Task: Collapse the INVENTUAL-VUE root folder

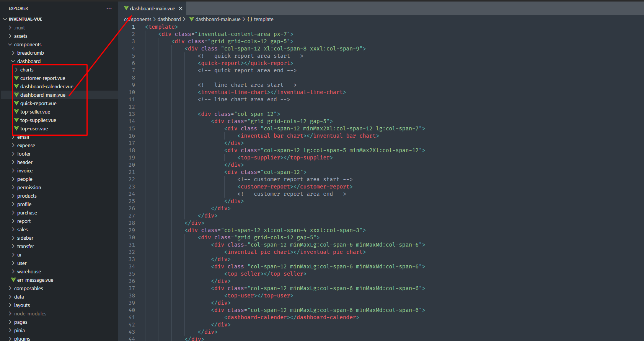Action: click(5, 19)
